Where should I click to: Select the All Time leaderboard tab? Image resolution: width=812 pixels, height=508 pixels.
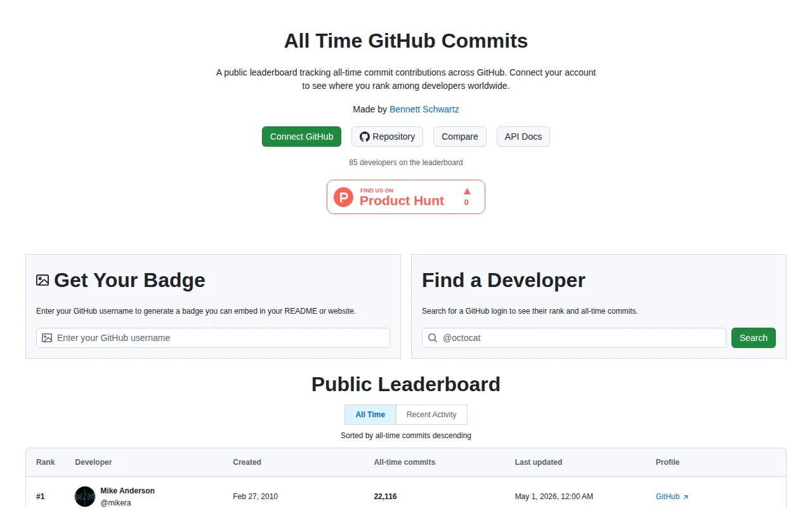370,415
